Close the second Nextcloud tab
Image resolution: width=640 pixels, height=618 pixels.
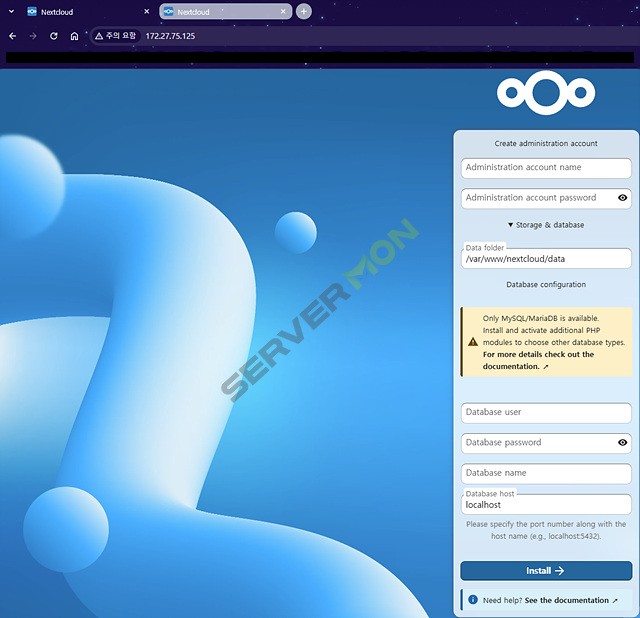coord(283,12)
